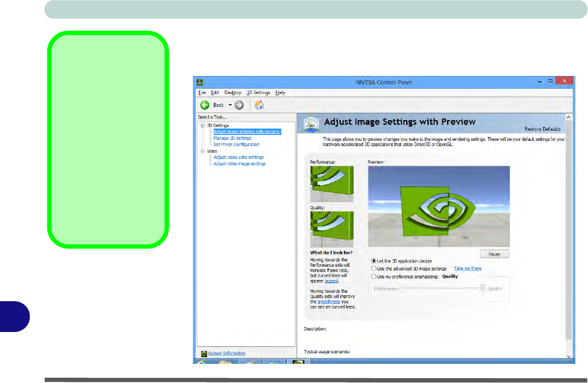Minimize the NVIDIA Control Panel window

pyautogui.click(x=540, y=81)
